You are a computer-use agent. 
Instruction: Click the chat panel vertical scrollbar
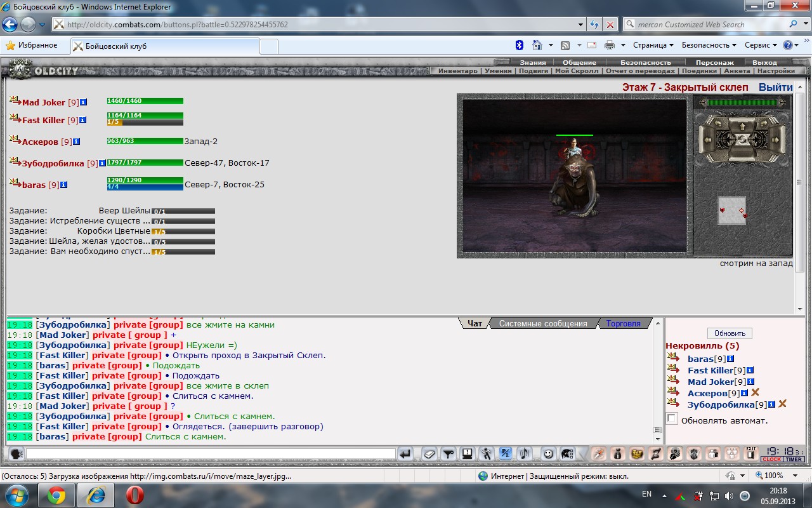(658, 380)
